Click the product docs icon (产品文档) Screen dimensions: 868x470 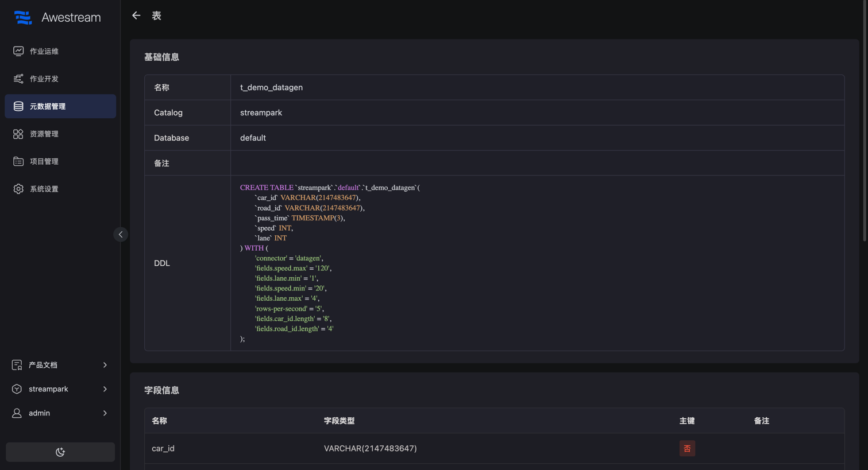[x=17, y=365]
